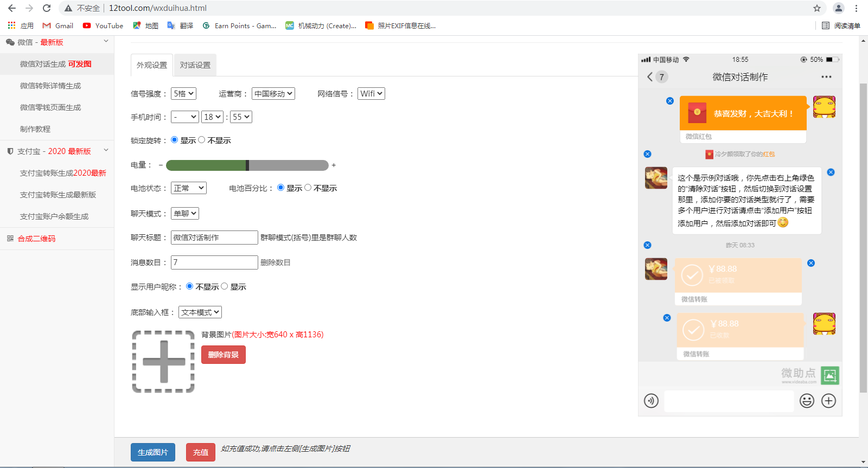Click the add background image plus box
Screen dimensions: 868x468
(x=163, y=362)
